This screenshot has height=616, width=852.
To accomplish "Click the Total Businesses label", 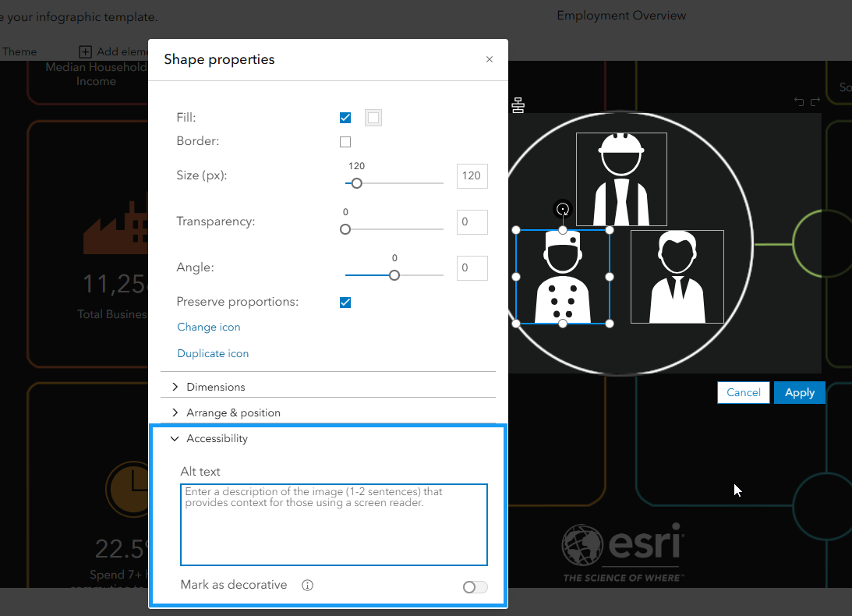I will click(x=112, y=314).
